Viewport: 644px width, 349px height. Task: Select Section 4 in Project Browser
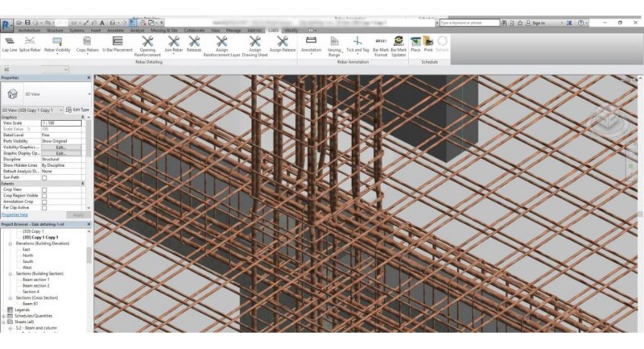(31, 292)
